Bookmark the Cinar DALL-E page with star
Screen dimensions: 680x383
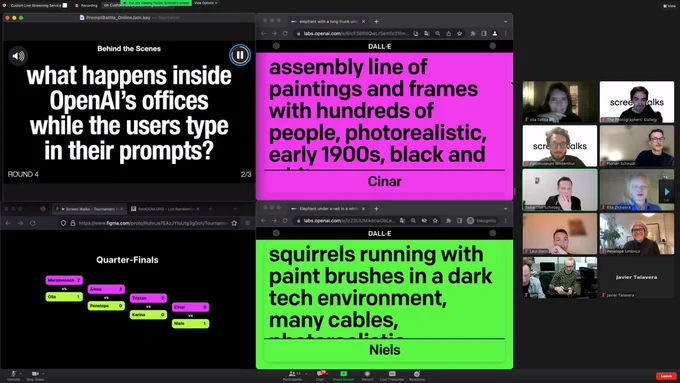(x=459, y=33)
